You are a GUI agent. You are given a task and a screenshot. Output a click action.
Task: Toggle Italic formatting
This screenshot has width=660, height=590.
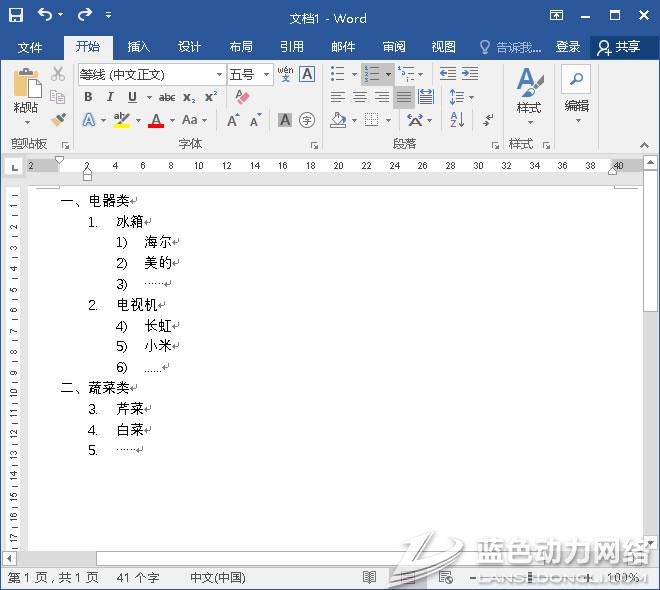pos(110,97)
